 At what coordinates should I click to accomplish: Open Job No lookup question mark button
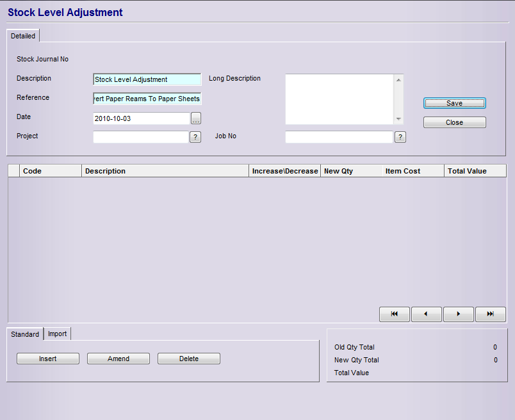(x=400, y=137)
